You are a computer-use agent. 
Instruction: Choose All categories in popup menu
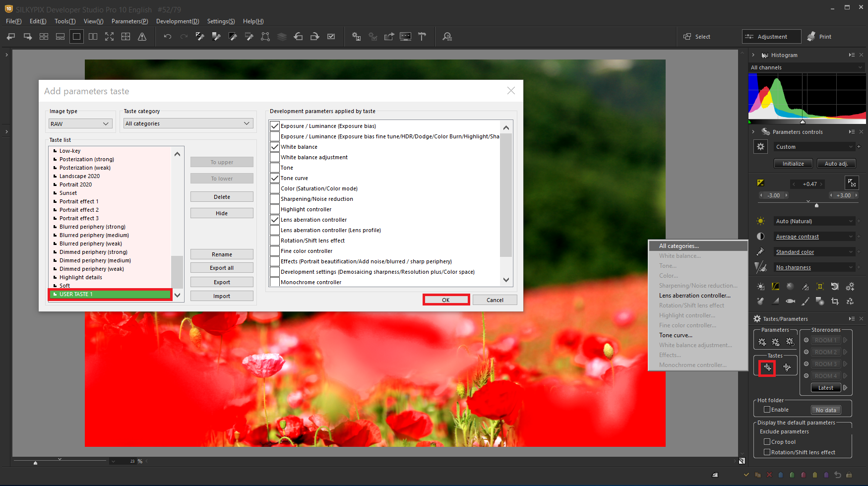(698, 246)
